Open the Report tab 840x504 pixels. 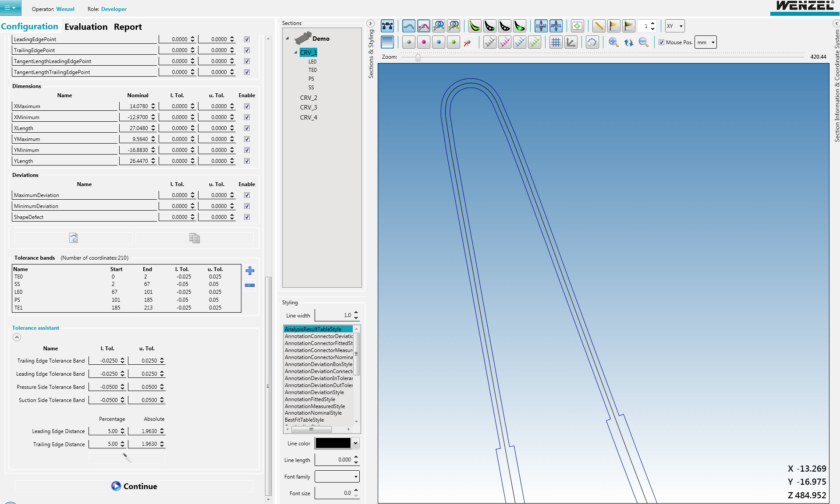coord(128,27)
